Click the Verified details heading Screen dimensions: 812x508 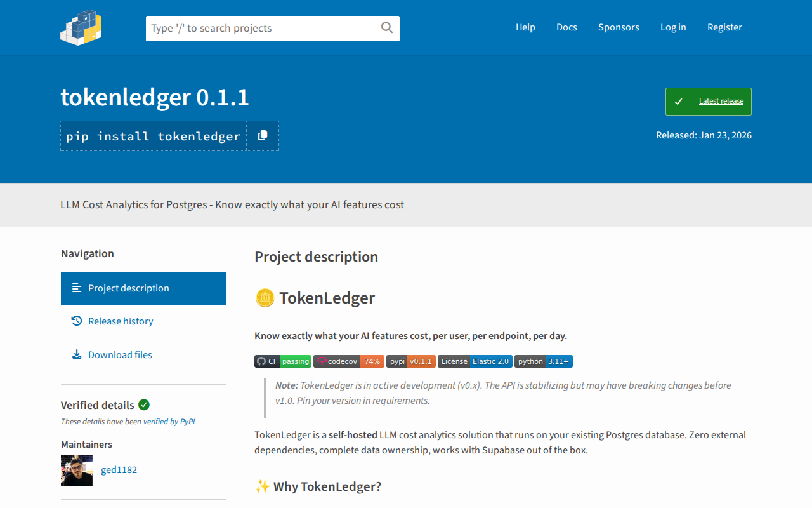coord(98,405)
